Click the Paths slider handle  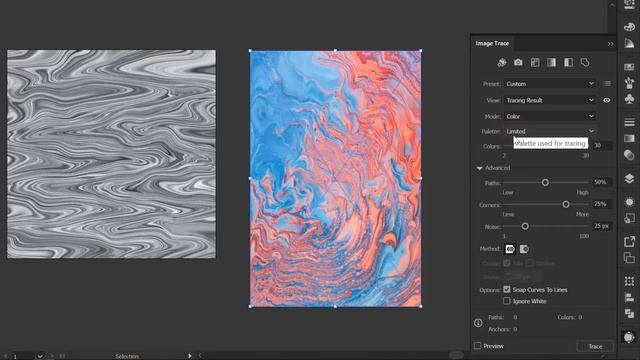[x=545, y=182]
